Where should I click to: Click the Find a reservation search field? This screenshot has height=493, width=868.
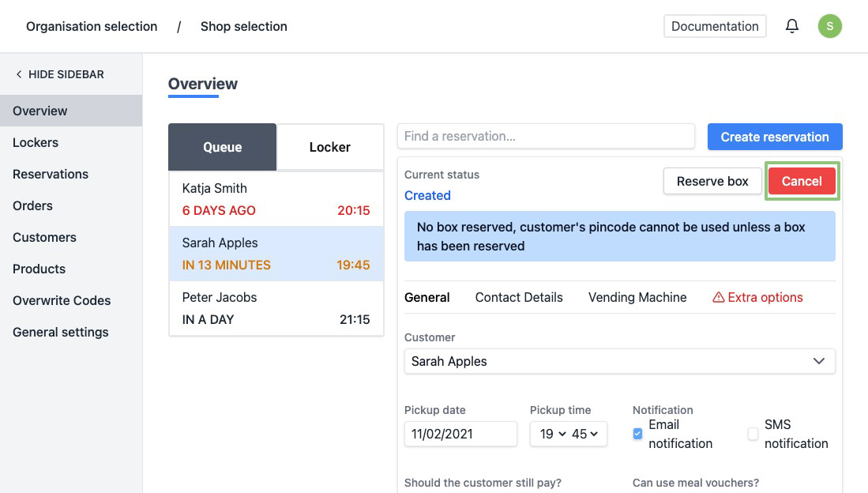546,136
